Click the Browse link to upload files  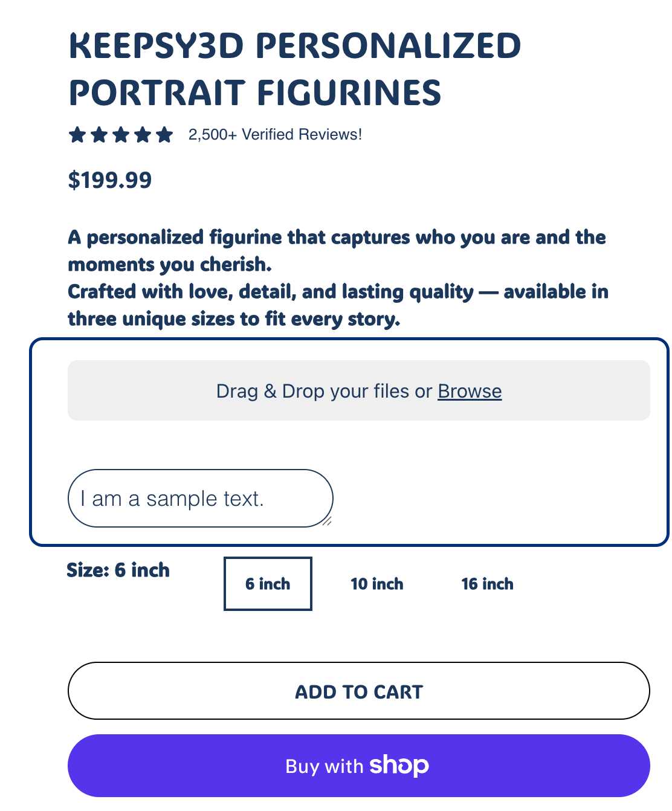[470, 391]
